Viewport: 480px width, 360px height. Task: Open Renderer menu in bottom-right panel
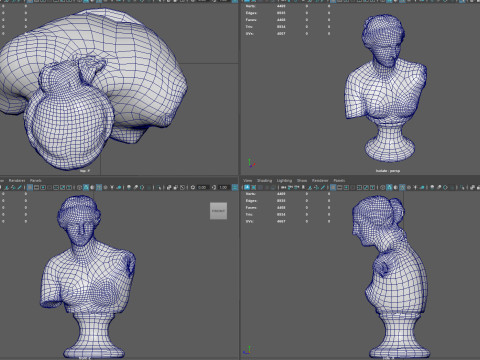pos(320,180)
